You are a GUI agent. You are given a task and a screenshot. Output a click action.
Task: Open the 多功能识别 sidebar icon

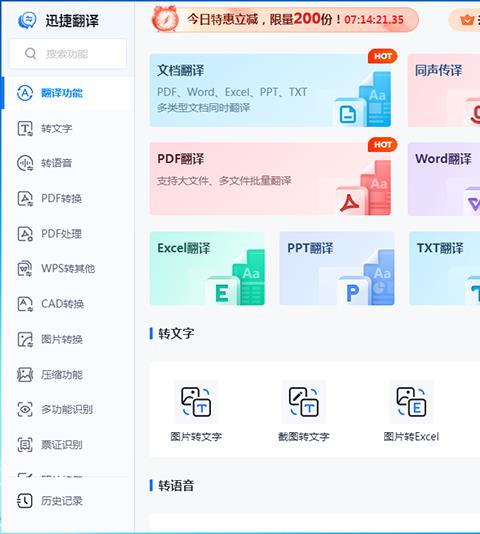25,409
